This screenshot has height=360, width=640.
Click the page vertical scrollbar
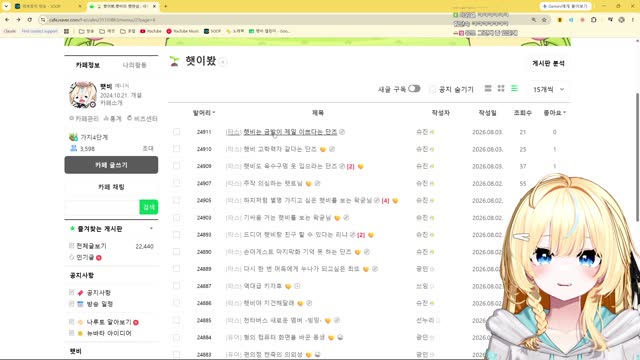coord(637,157)
